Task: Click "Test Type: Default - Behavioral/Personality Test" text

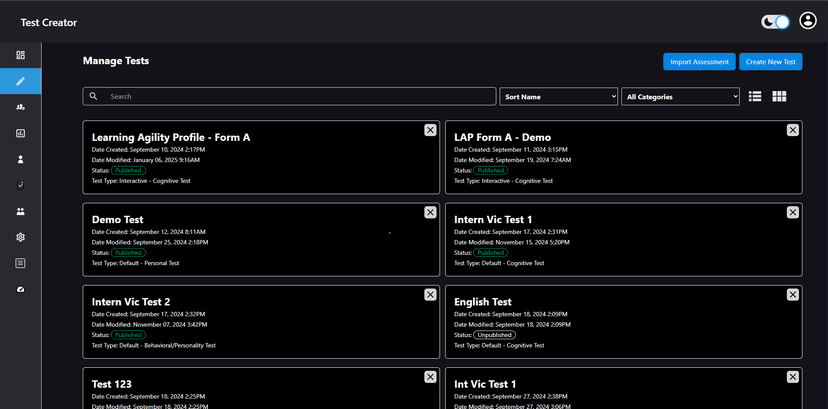Action: 154,345
